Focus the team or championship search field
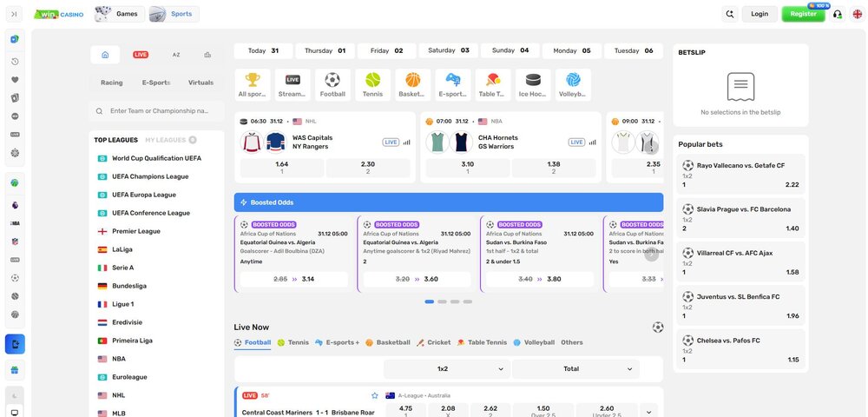The height and width of the screenshot is (417, 868). pyautogui.click(x=156, y=110)
